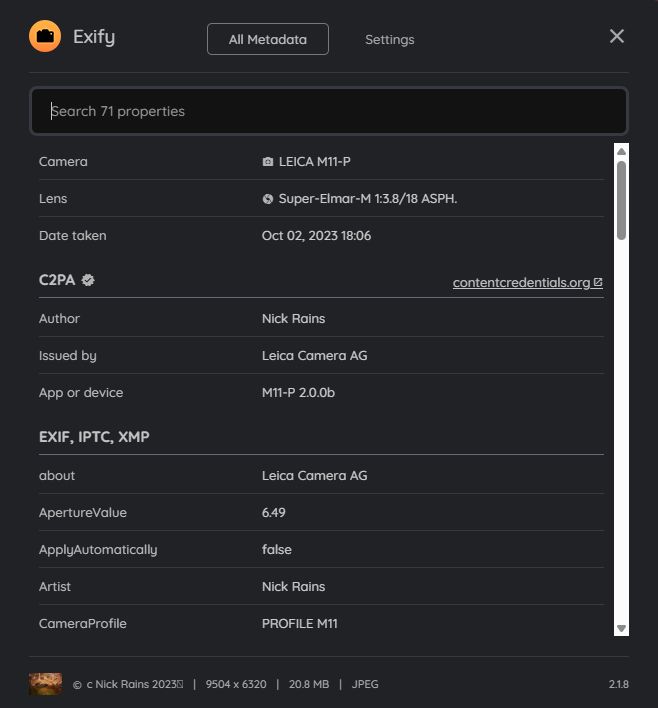Screen dimensions: 658x708
Task: Click the 'ApertureValue' row label
Action: [83, 513]
